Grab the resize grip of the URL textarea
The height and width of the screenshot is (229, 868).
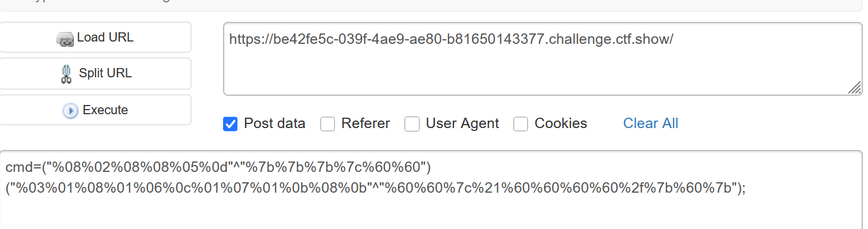pos(854,88)
